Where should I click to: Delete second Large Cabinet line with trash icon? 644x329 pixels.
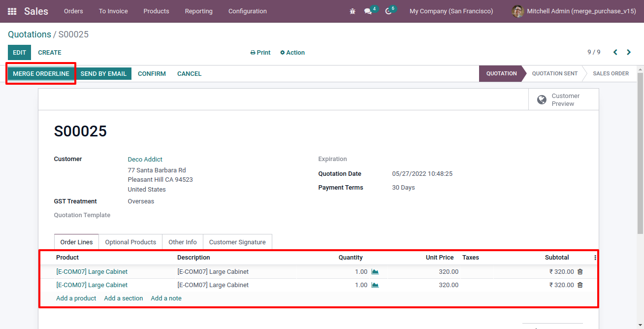click(x=580, y=285)
